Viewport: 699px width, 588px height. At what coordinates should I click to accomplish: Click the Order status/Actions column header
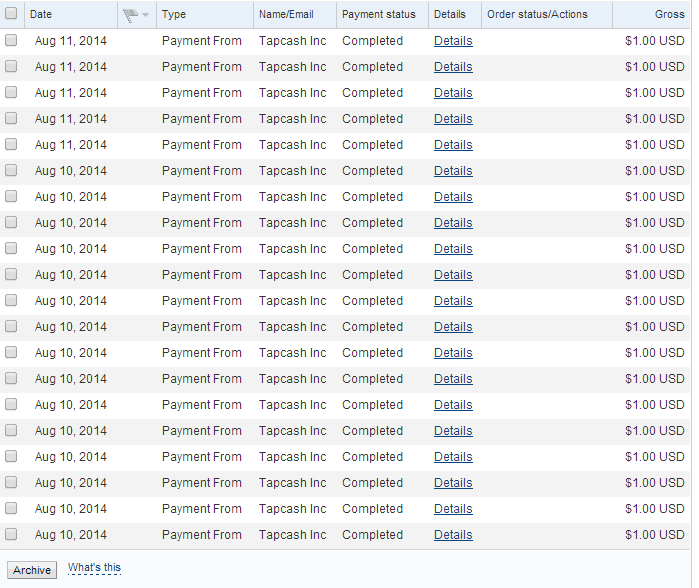[537, 14]
